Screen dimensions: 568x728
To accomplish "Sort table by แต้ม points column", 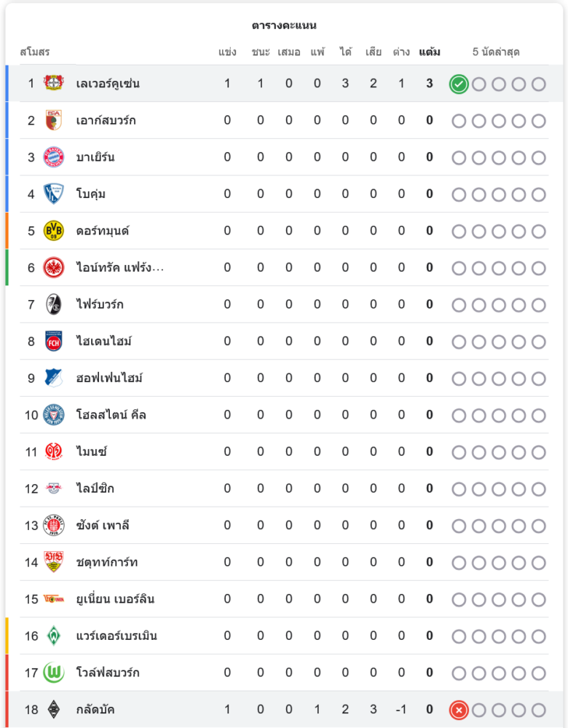I will pyautogui.click(x=430, y=52).
